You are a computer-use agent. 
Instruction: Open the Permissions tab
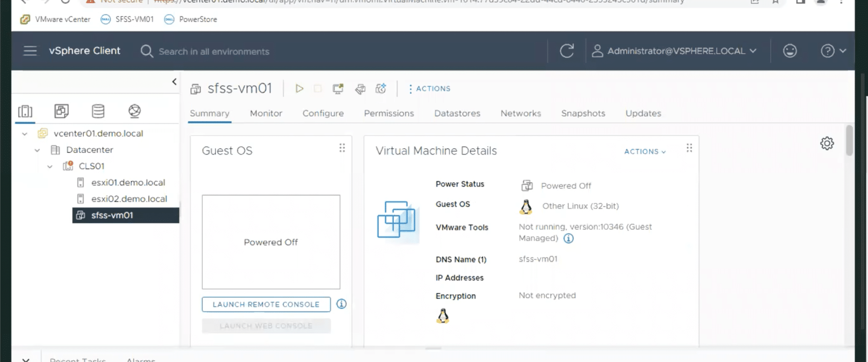[389, 114]
